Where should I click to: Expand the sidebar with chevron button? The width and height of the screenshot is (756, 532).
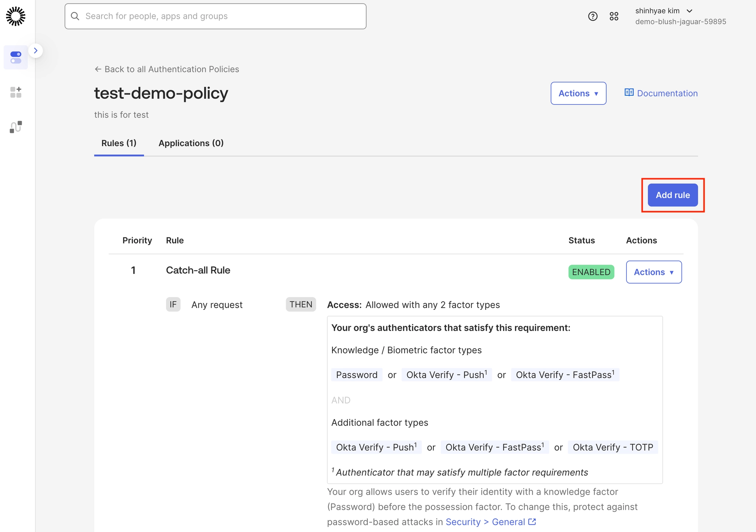(36, 51)
